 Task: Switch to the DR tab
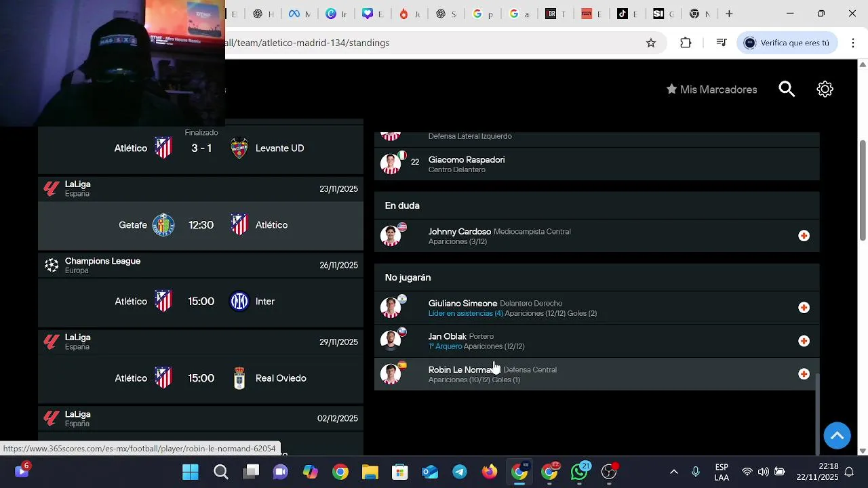(x=555, y=14)
